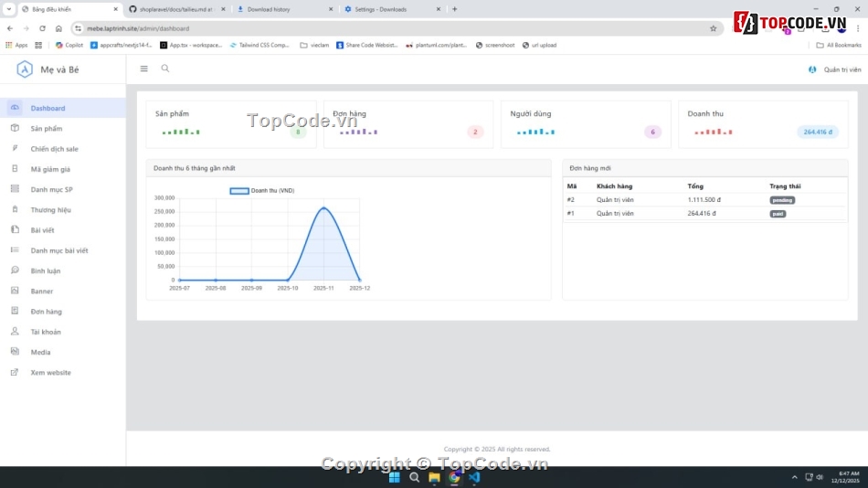Click the Sản phẩm sidebar icon
This screenshot has height=488, width=868.
(15, 128)
